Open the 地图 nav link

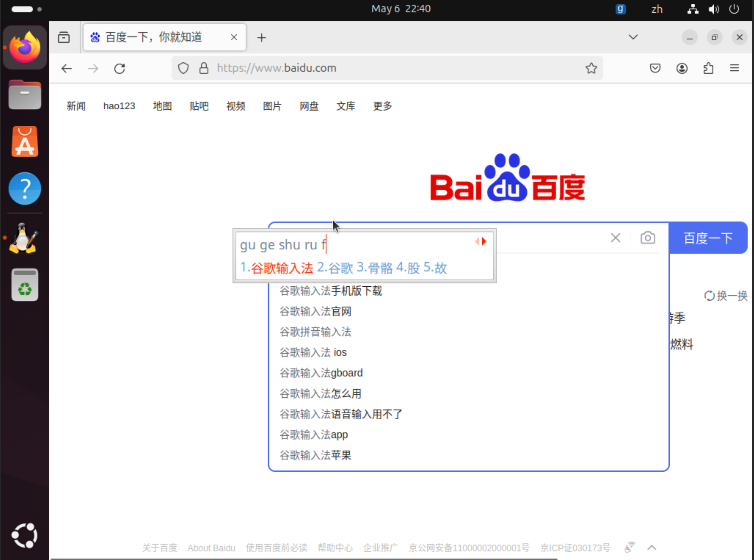click(x=162, y=106)
